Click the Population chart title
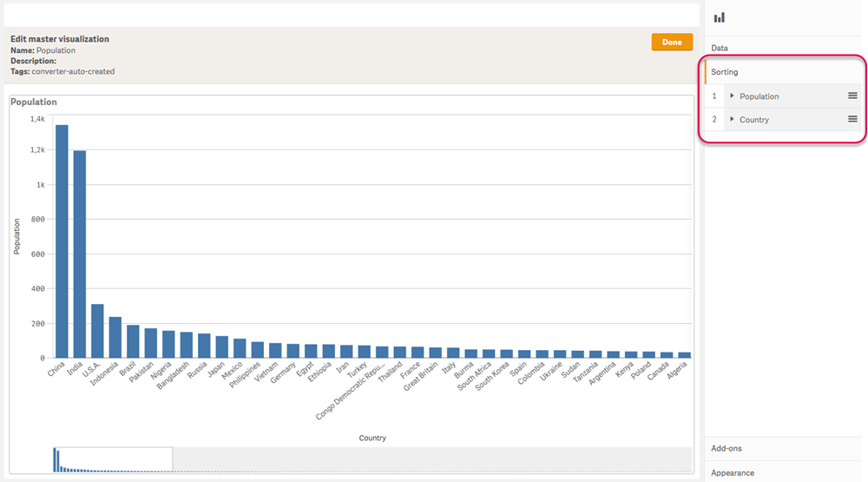The height and width of the screenshot is (482, 868). (34, 102)
